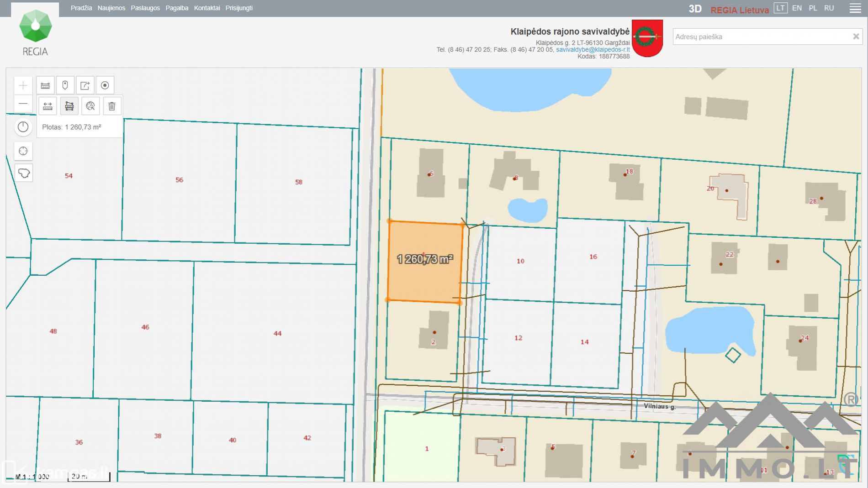Open the Paslaugos menu item

(x=145, y=8)
